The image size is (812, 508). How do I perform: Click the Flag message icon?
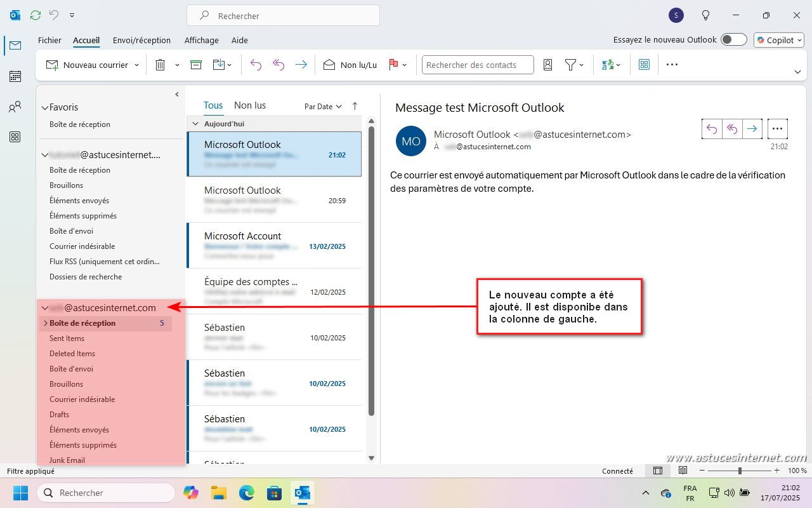coord(393,65)
